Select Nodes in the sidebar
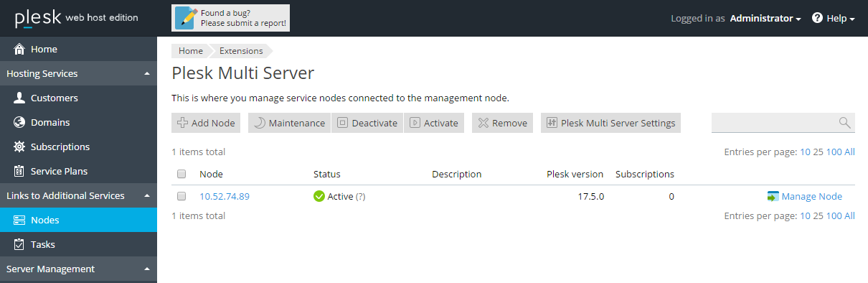Viewport: 868px width, 283px height. [78, 220]
